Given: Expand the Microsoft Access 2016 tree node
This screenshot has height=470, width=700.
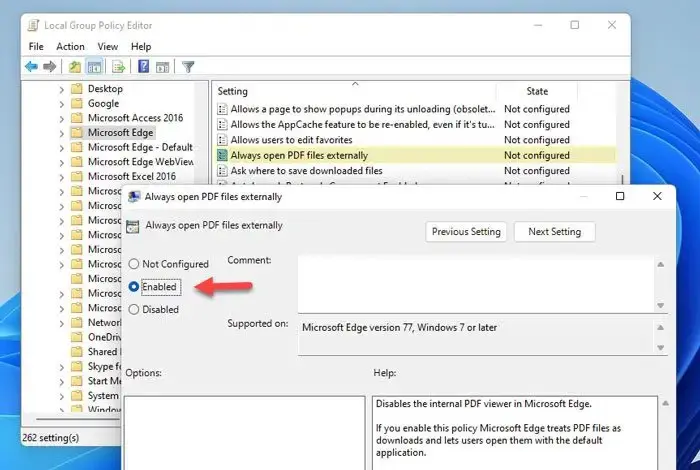Looking at the screenshot, I should click(x=62, y=119).
